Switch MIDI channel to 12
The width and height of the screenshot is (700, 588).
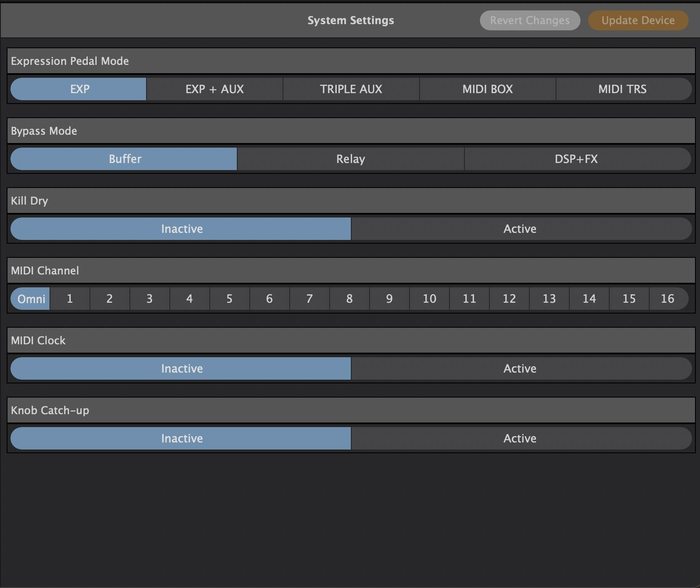click(x=509, y=299)
